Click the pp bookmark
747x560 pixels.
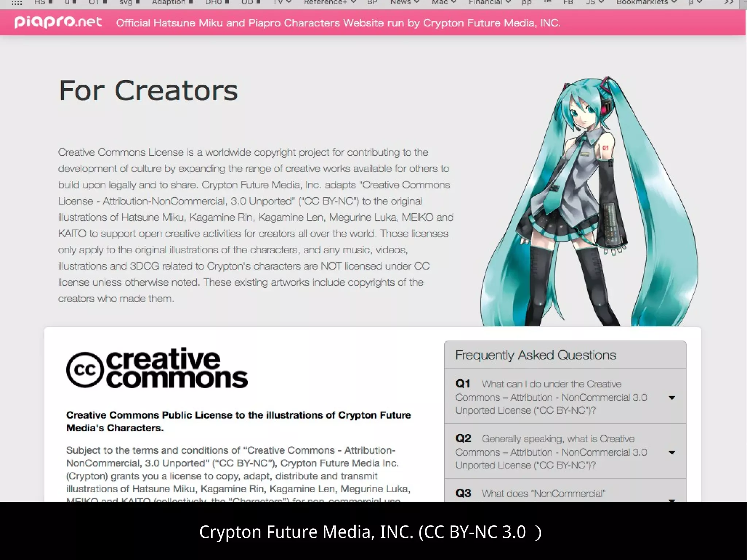(x=526, y=3)
